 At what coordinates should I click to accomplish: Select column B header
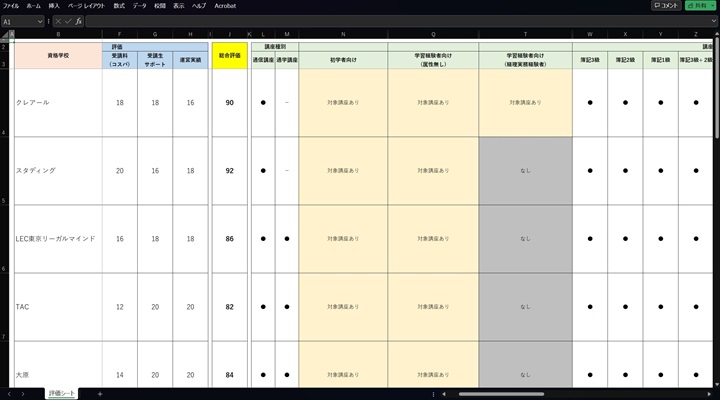coord(58,34)
